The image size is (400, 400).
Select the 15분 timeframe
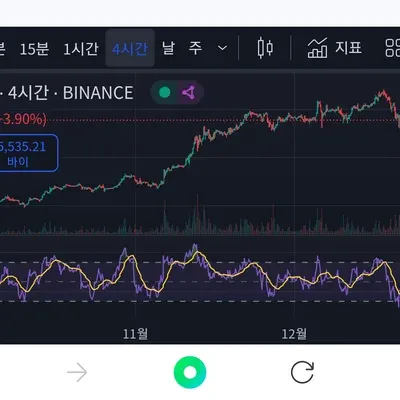pyautogui.click(x=34, y=49)
